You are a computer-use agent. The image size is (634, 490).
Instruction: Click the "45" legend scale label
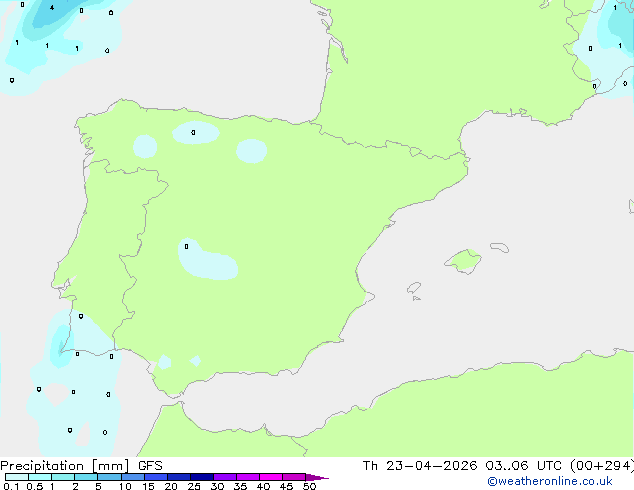click(x=286, y=486)
